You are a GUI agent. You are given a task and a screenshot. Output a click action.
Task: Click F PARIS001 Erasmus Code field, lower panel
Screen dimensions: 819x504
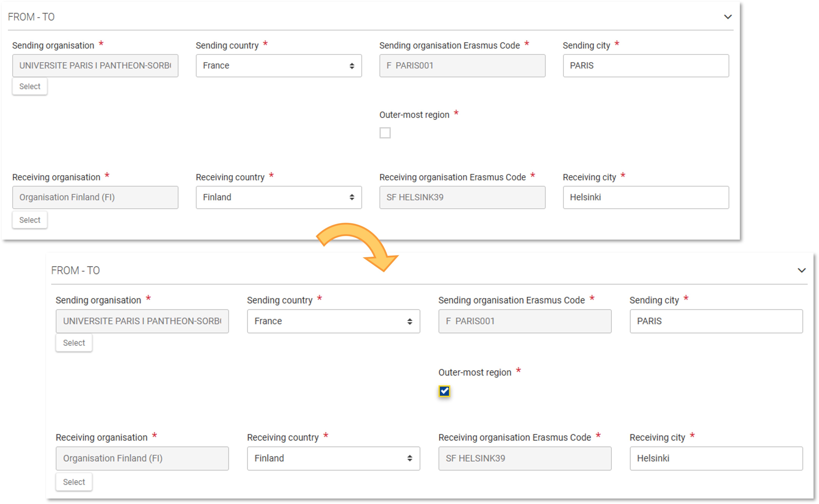[525, 321]
